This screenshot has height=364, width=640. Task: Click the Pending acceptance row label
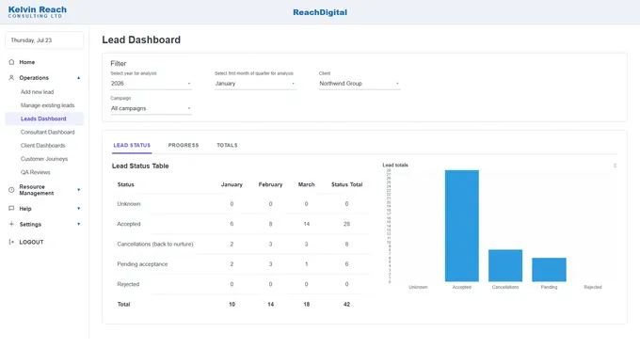(x=142, y=264)
